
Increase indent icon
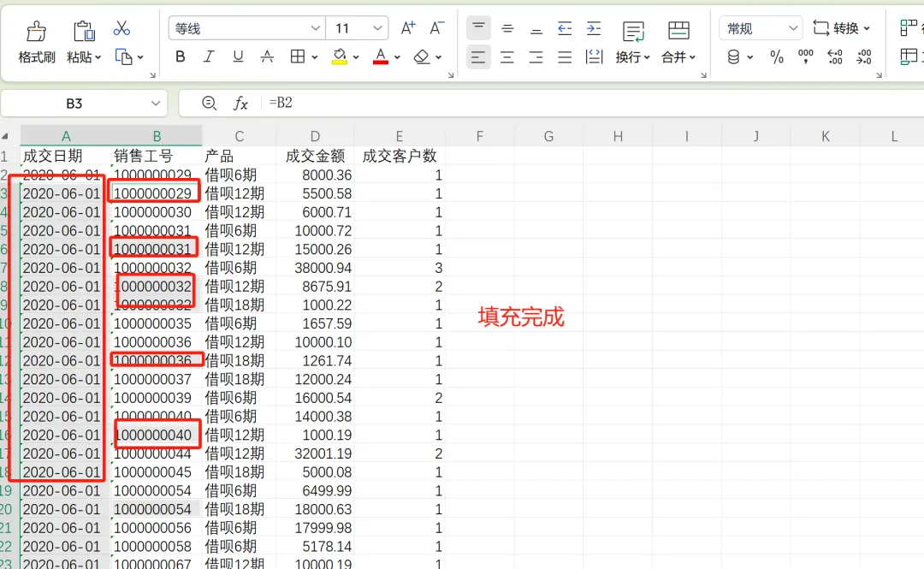594,27
